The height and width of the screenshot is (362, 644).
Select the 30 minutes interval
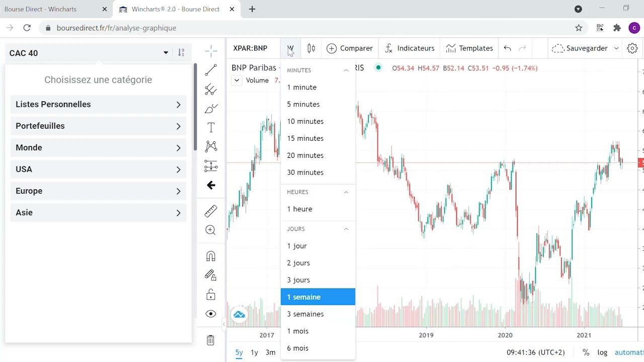point(318,172)
